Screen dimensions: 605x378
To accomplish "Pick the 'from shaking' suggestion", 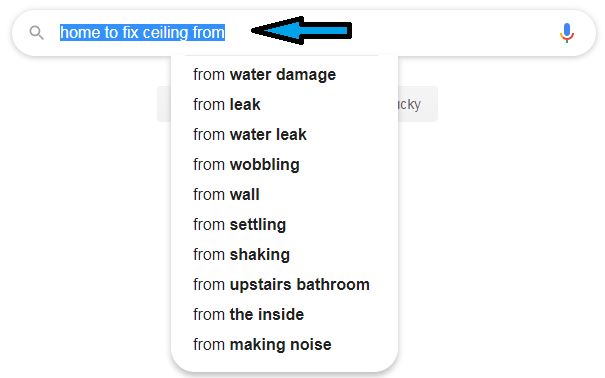I will (284, 255).
